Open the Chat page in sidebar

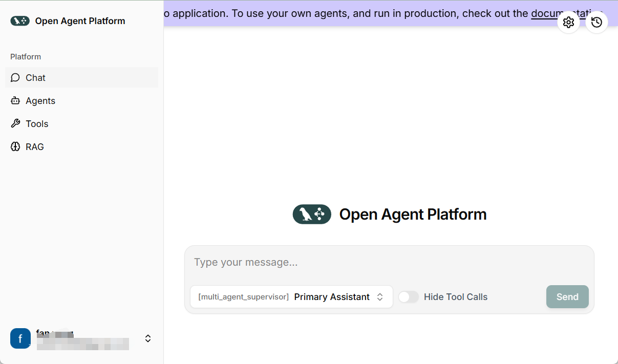[82, 78]
